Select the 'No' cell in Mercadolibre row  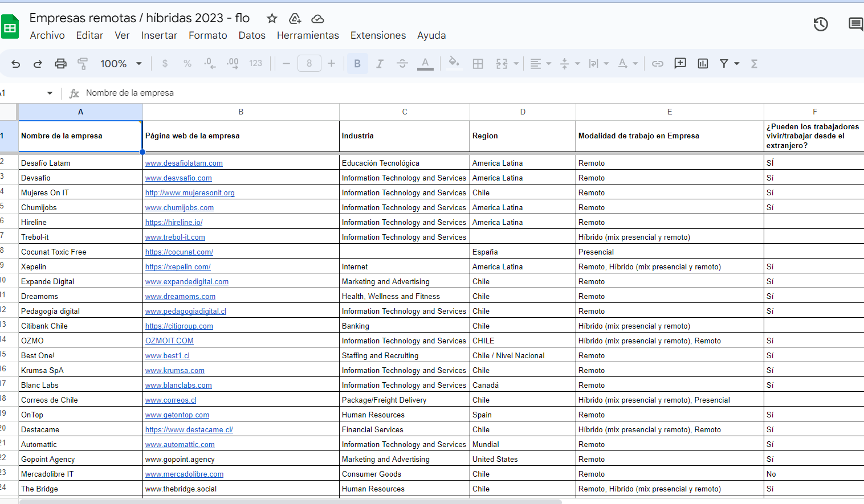pyautogui.click(x=814, y=474)
